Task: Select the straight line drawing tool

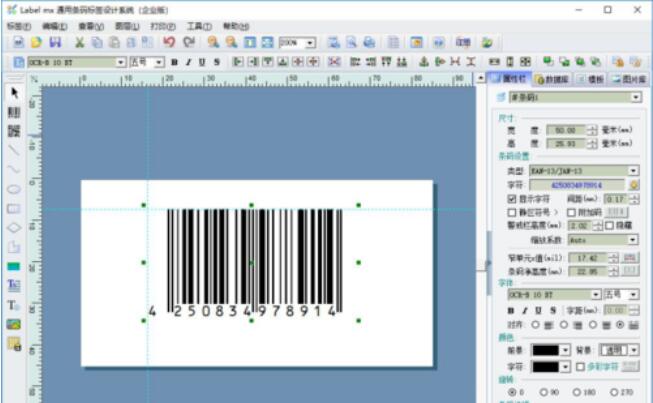Action: pyautogui.click(x=14, y=150)
